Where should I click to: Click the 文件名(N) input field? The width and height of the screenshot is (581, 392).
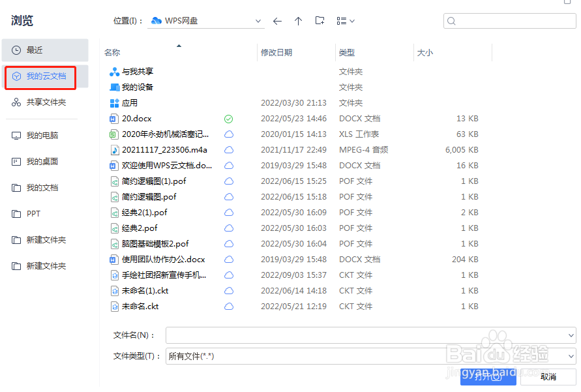370,335
